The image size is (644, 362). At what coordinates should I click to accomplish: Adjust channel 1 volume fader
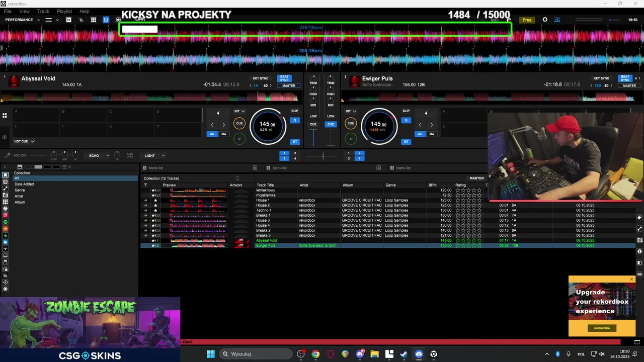[313, 137]
